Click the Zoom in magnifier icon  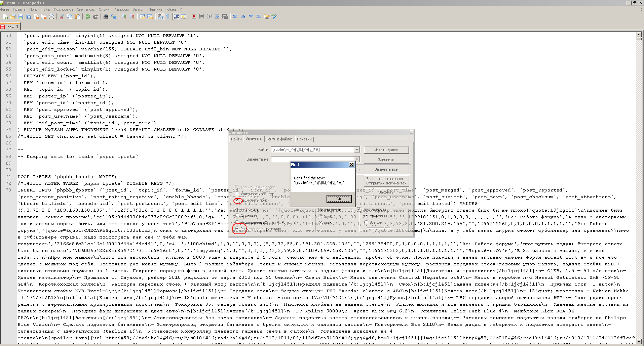124,16
